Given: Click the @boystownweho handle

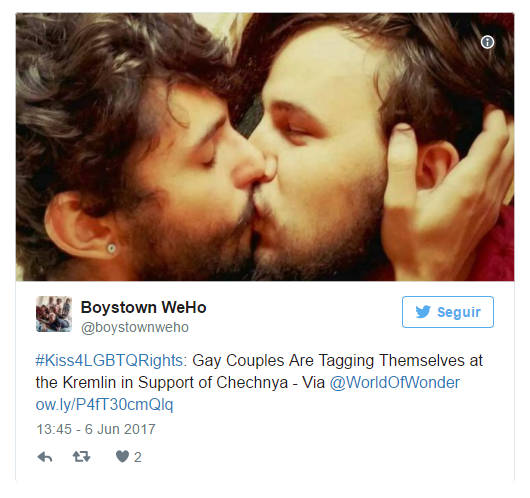Looking at the screenshot, I should pyautogui.click(x=135, y=327).
